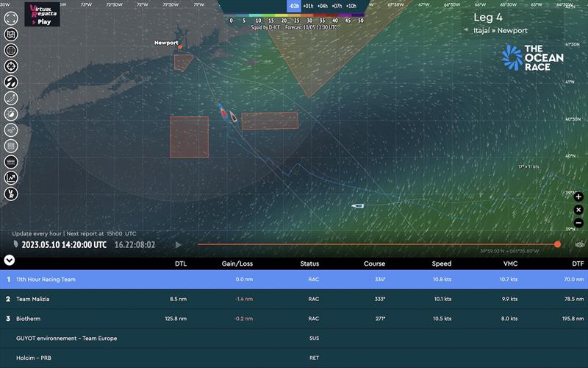The image size is (588, 368).
Task: Click the red leading boat marker
Action: coord(223,112)
